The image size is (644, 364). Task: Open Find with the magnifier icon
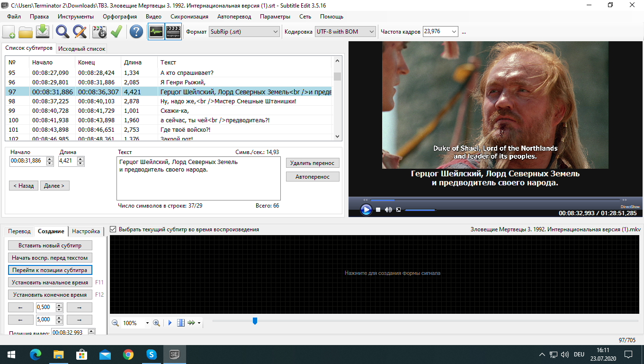tap(63, 32)
